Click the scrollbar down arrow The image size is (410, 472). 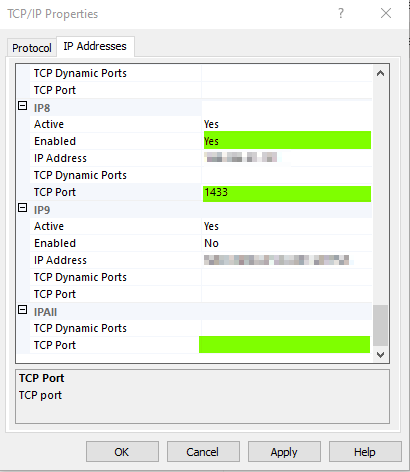coord(380,355)
